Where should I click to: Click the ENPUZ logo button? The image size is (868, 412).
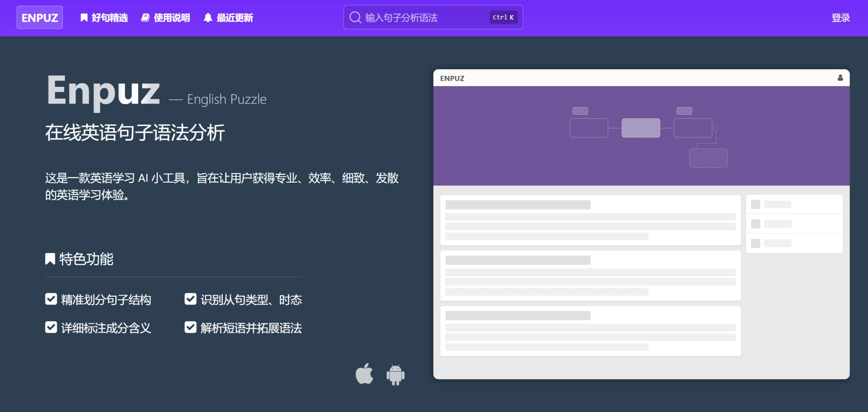tap(40, 18)
